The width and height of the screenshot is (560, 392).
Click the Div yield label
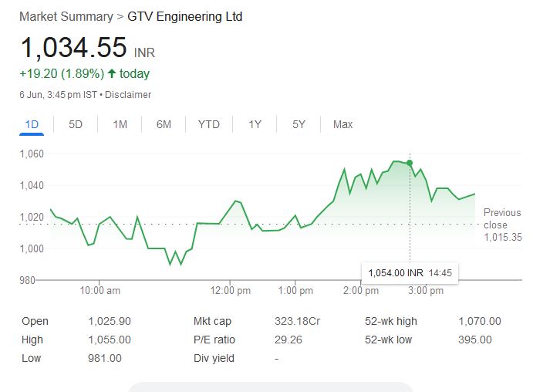[214, 358]
